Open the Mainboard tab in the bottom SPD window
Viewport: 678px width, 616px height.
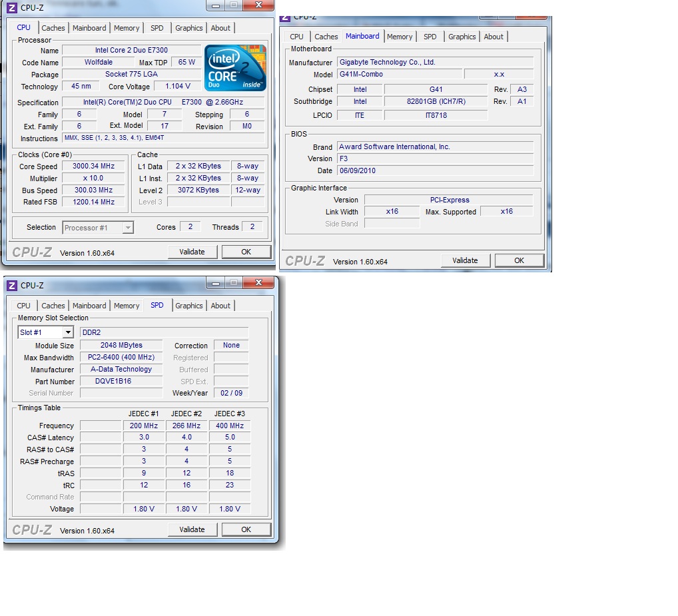[89, 306]
